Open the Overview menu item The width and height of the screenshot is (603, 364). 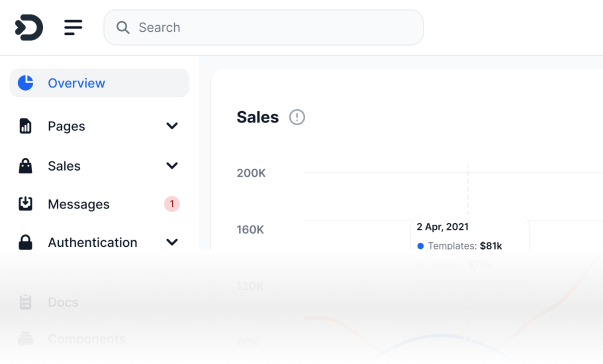(100, 83)
